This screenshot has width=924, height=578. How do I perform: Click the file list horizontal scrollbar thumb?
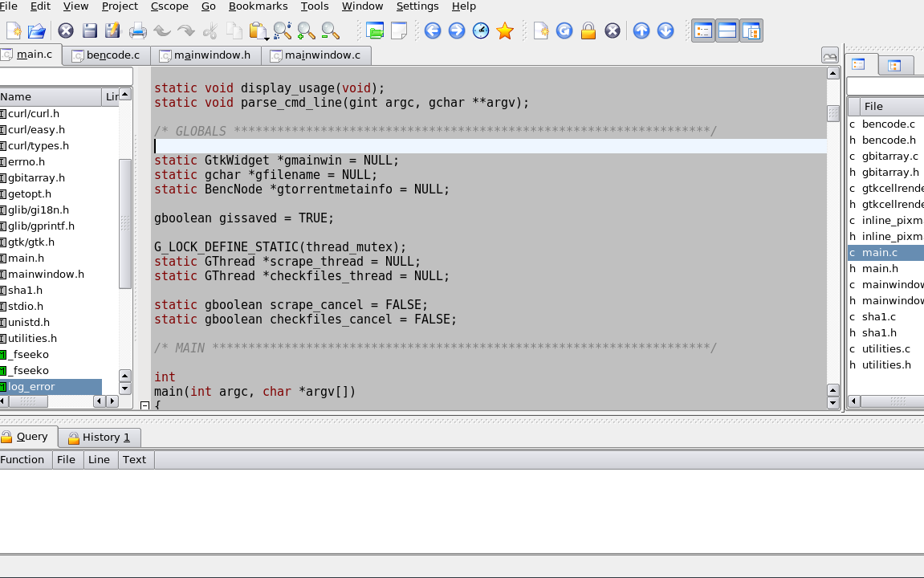(892, 401)
